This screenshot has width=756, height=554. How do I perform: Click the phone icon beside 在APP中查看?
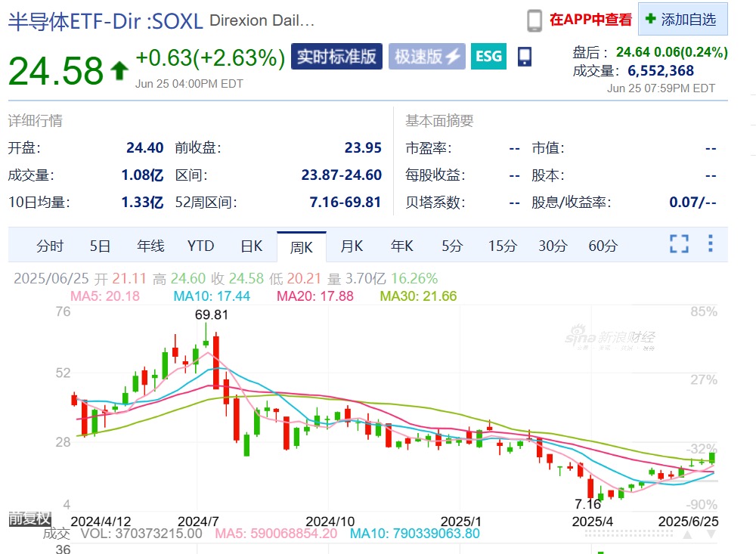point(534,20)
